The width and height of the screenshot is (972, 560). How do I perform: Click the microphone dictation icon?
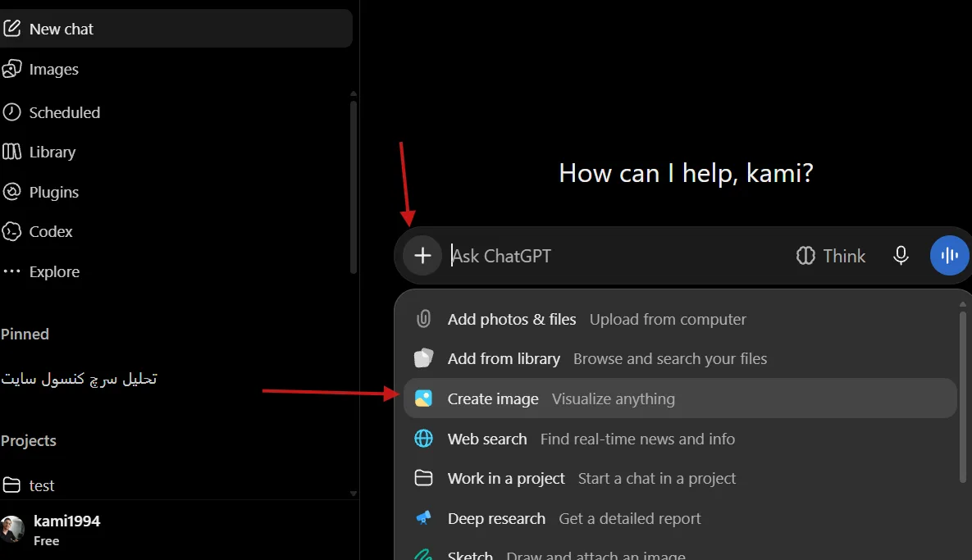click(x=901, y=255)
